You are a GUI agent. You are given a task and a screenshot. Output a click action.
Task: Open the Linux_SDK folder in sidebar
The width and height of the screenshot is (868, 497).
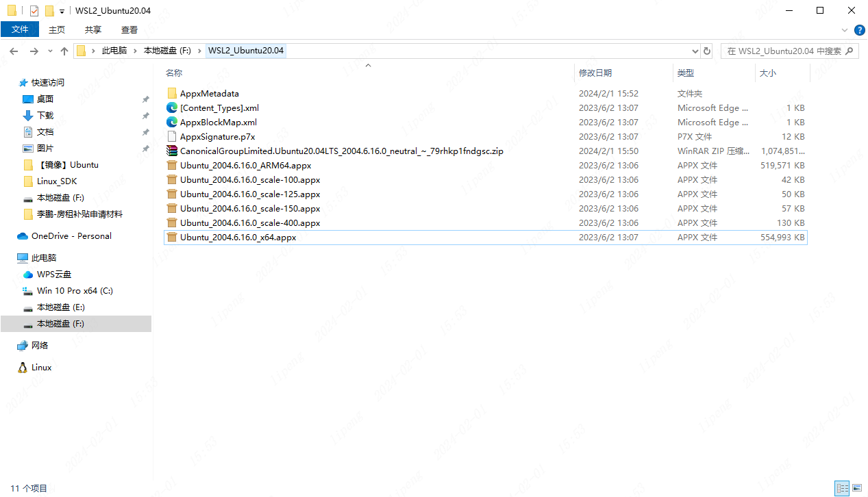tap(56, 181)
